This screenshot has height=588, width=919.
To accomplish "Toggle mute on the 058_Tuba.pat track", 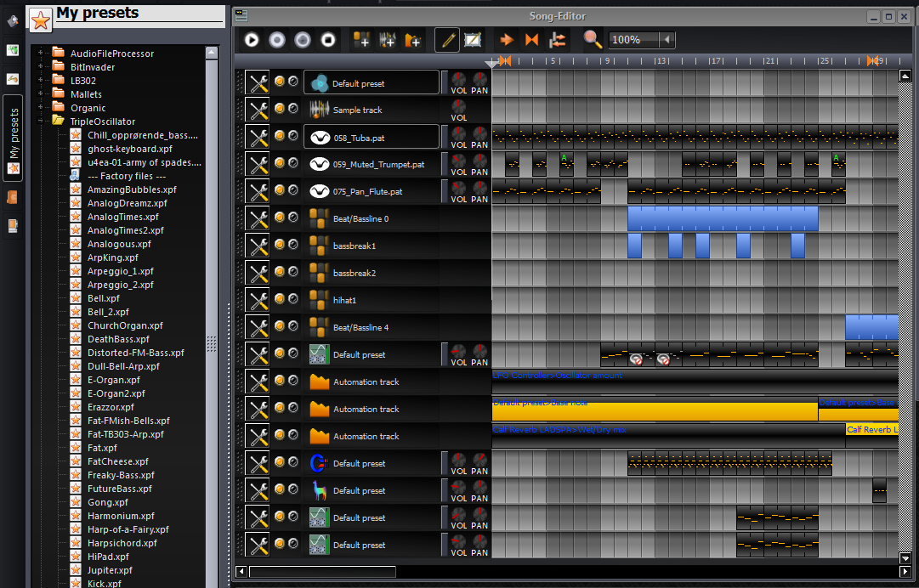I will click(x=280, y=137).
